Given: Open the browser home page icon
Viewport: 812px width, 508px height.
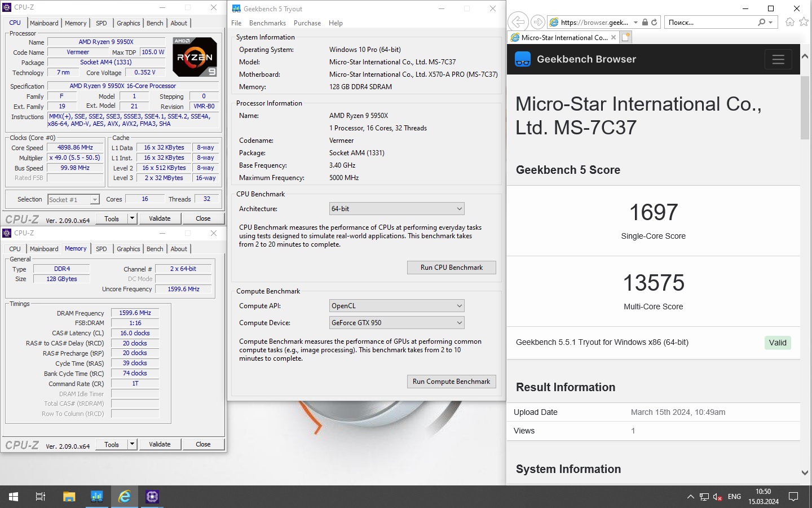Looking at the screenshot, I should point(790,22).
